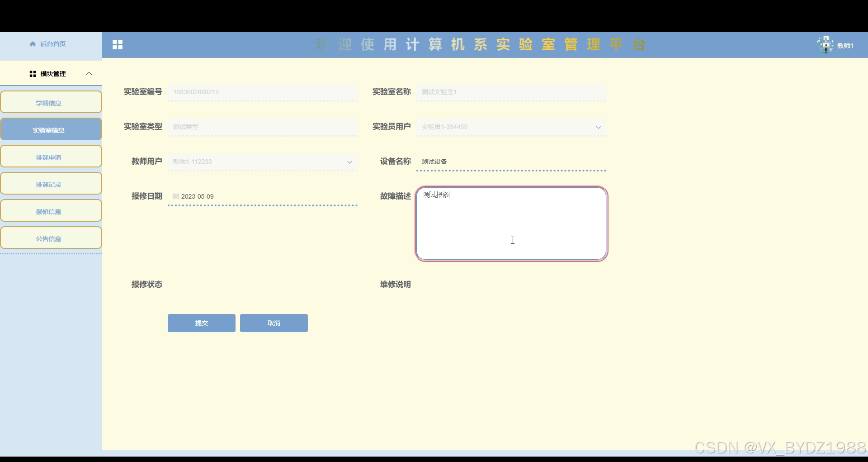Image resolution: width=868 pixels, height=462 pixels.
Task: Click the 提交 submit button
Action: (202, 323)
